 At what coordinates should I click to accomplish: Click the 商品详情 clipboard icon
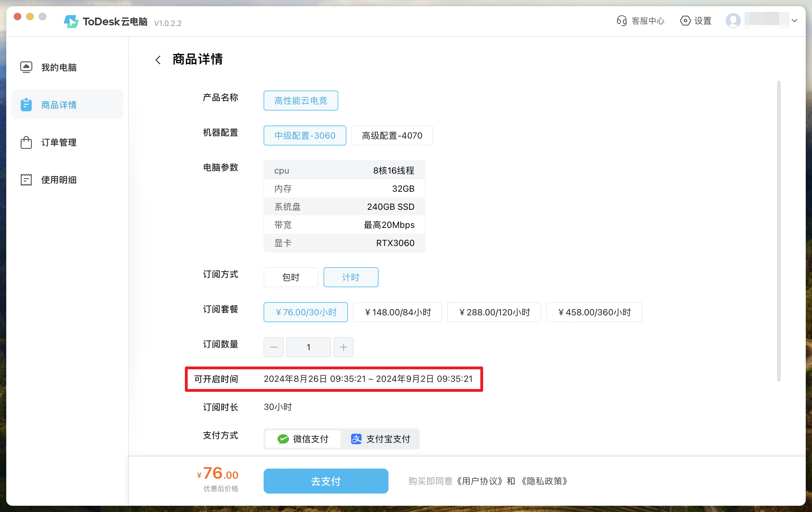26,105
